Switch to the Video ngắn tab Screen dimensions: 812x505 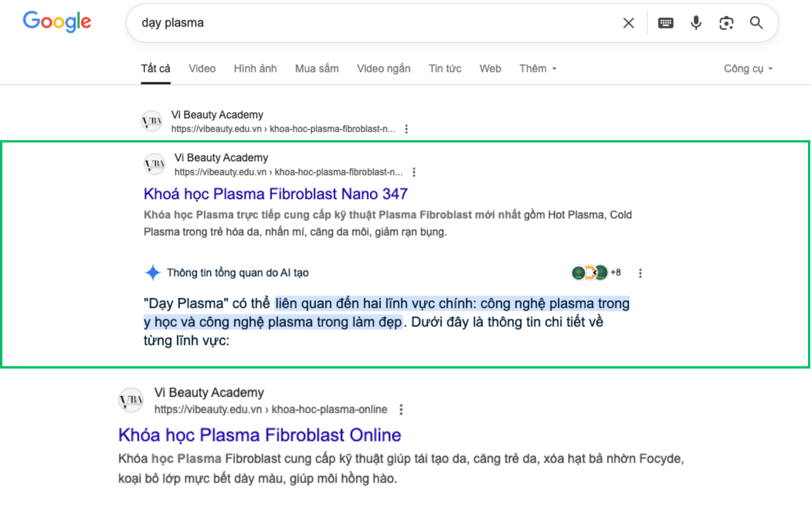point(383,69)
